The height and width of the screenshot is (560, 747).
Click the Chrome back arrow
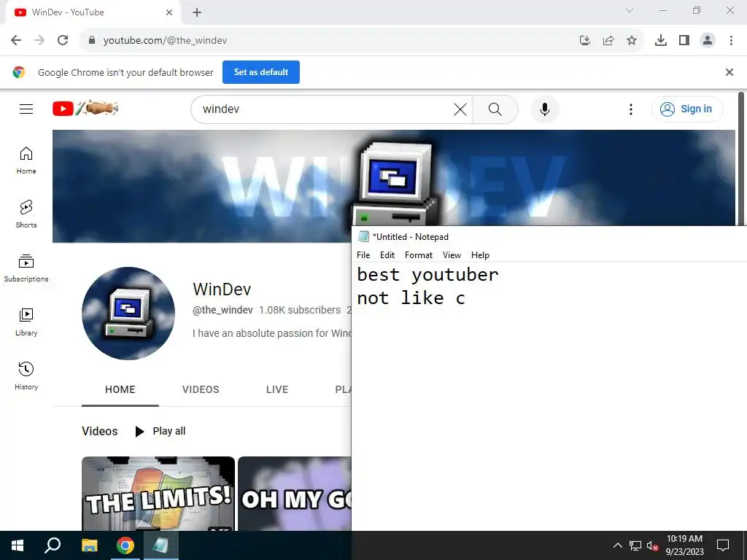[16, 41]
